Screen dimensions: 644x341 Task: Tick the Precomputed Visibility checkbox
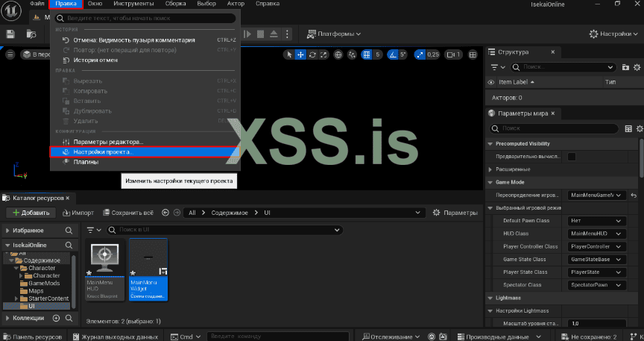[x=571, y=156]
